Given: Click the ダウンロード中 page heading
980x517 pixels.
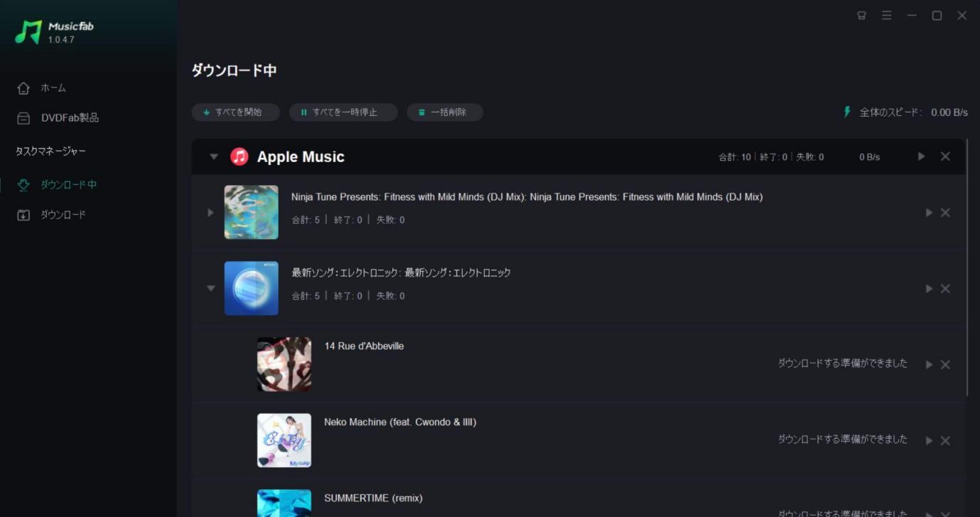Looking at the screenshot, I should click(234, 70).
